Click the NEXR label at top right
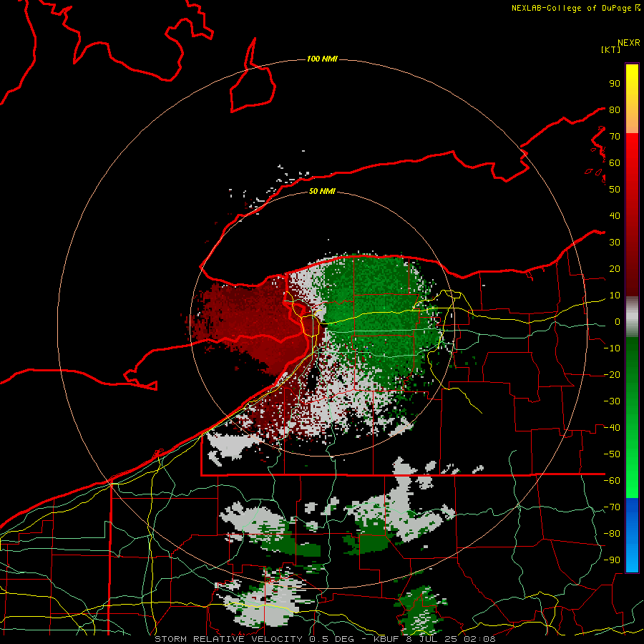 [629, 43]
